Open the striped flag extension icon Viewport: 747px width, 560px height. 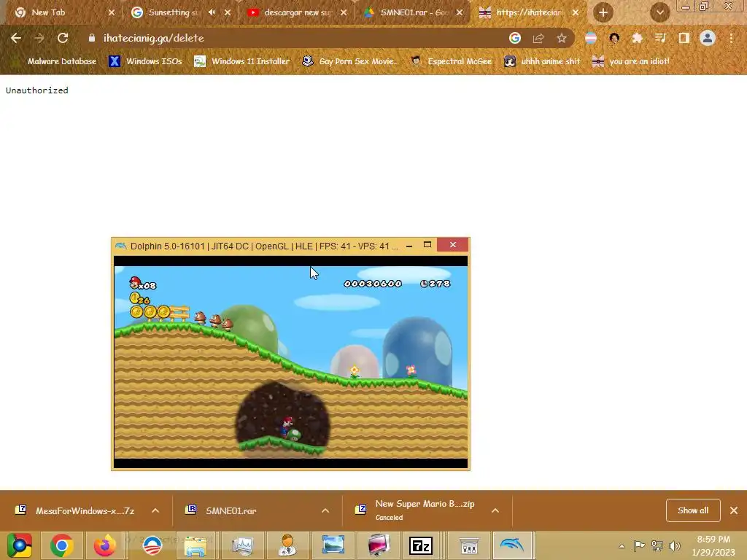coord(591,38)
